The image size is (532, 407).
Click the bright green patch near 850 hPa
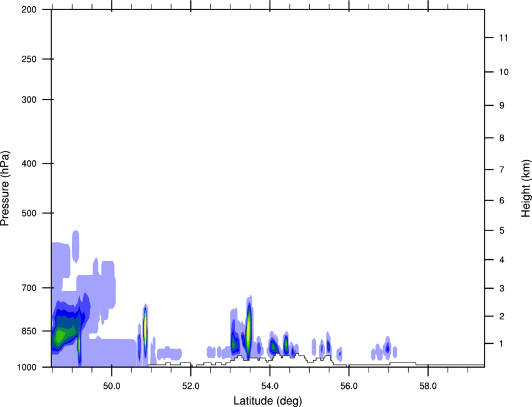point(60,336)
